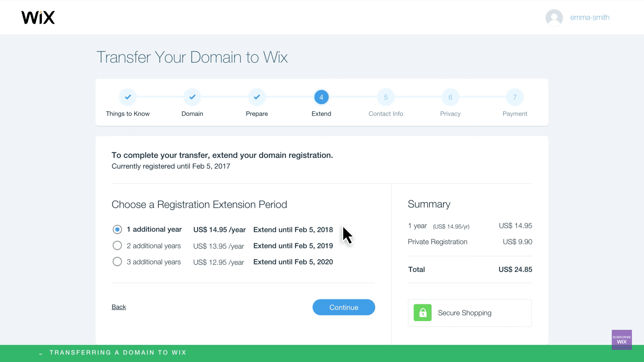Image resolution: width=644 pixels, height=362 pixels.
Task: Choose the 3 additional years radio button
Action: [x=117, y=261]
